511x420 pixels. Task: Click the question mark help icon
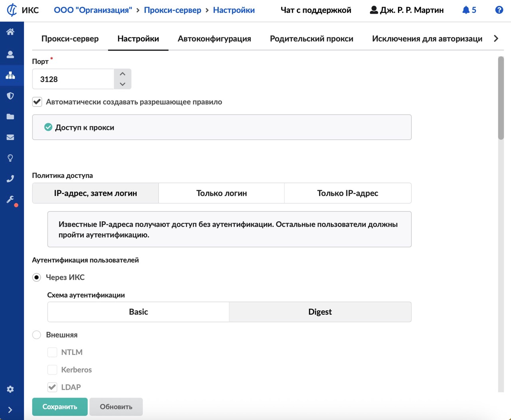(499, 10)
